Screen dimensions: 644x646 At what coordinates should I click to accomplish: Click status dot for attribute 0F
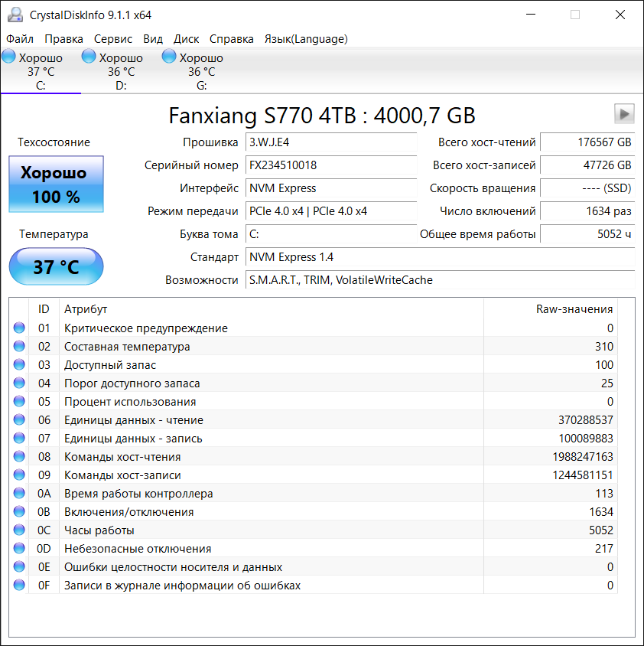point(19,585)
